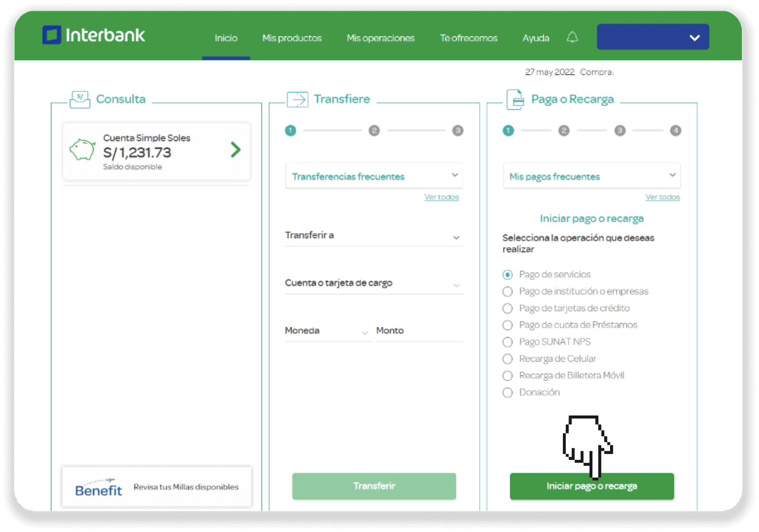The height and width of the screenshot is (532, 759).
Task: Open account details with green arrow
Action: tap(235, 150)
